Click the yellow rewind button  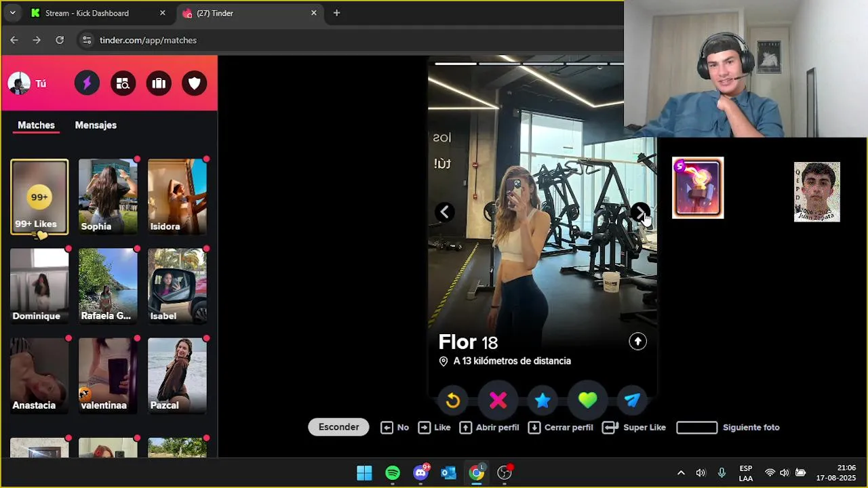[453, 401]
